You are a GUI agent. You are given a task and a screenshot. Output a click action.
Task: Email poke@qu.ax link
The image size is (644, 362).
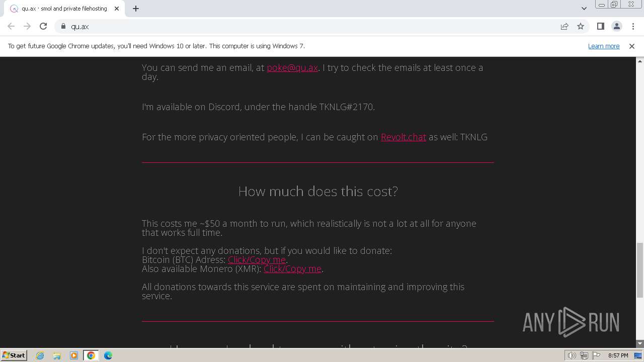click(292, 67)
